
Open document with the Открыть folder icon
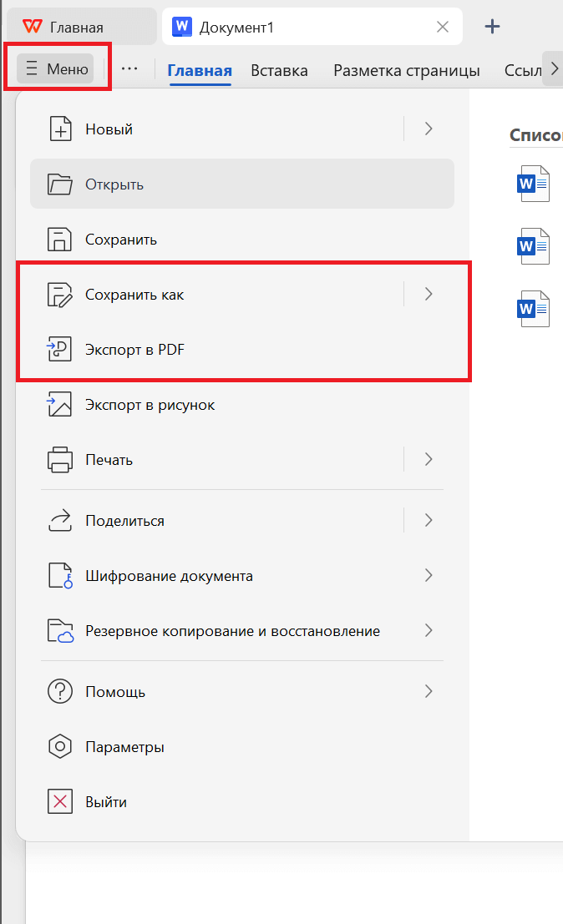[x=60, y=184]
